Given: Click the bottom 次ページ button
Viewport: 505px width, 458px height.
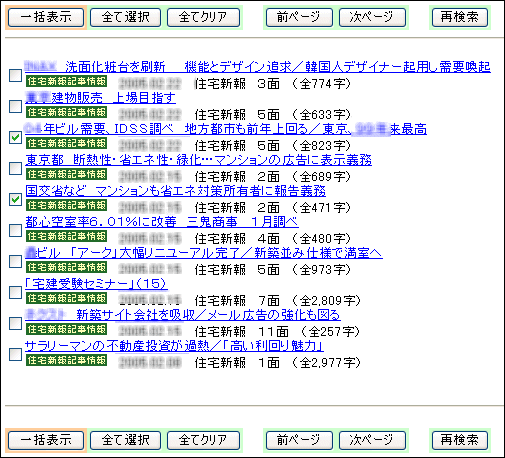Looking at the screenshot, I should click(372, 440).
